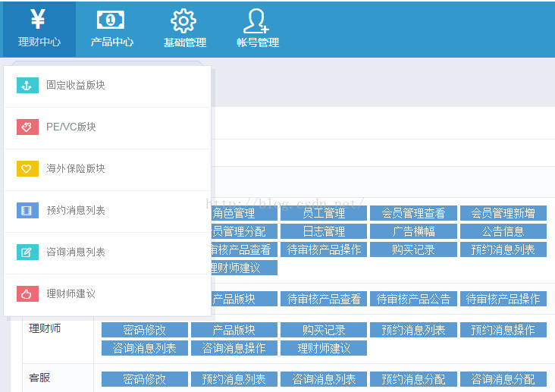Click the 会员管理查看 permission tag
This screenshot has height=392, width=555.
(x=413, y=213)
